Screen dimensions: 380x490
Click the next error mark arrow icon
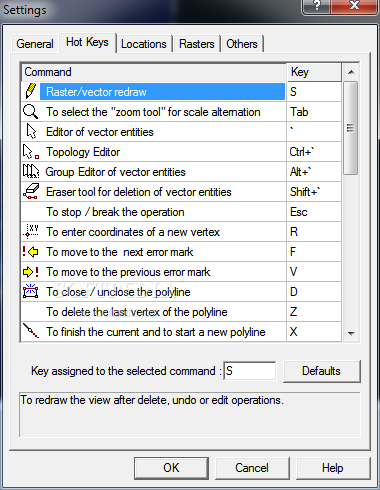pos(30,252)
